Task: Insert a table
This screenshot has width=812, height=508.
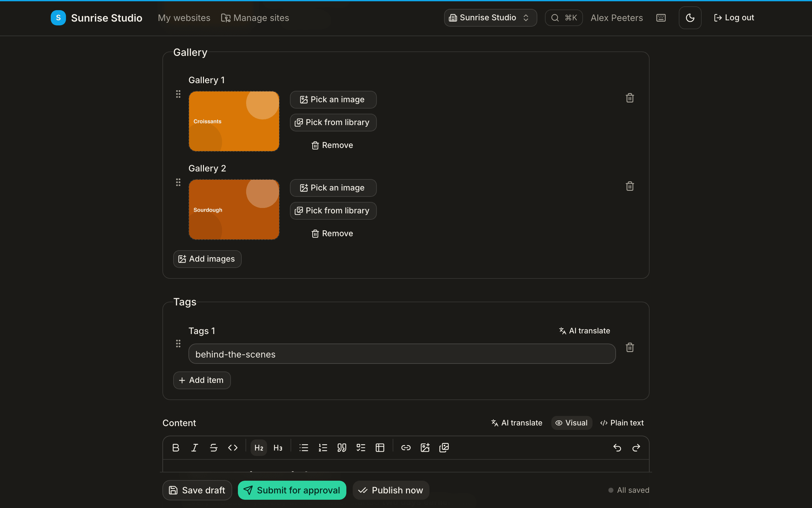Action: click(x=380, y=448)
